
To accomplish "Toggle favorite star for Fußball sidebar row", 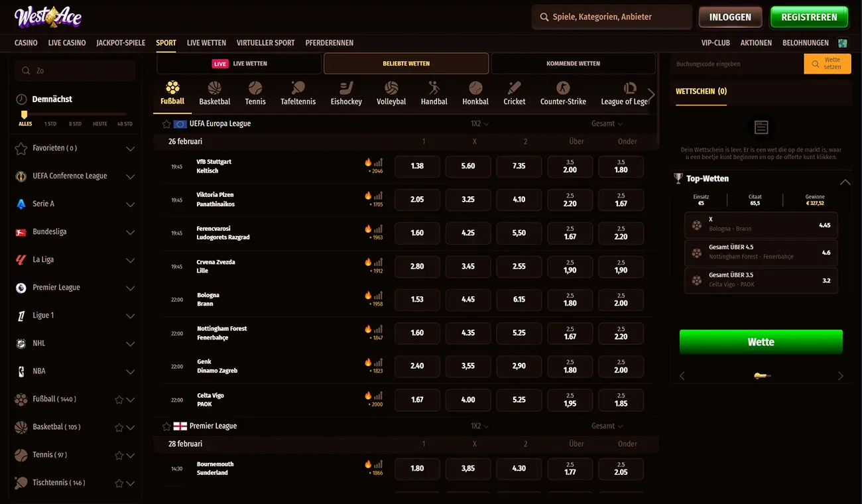I will click(x=119, y=400).
